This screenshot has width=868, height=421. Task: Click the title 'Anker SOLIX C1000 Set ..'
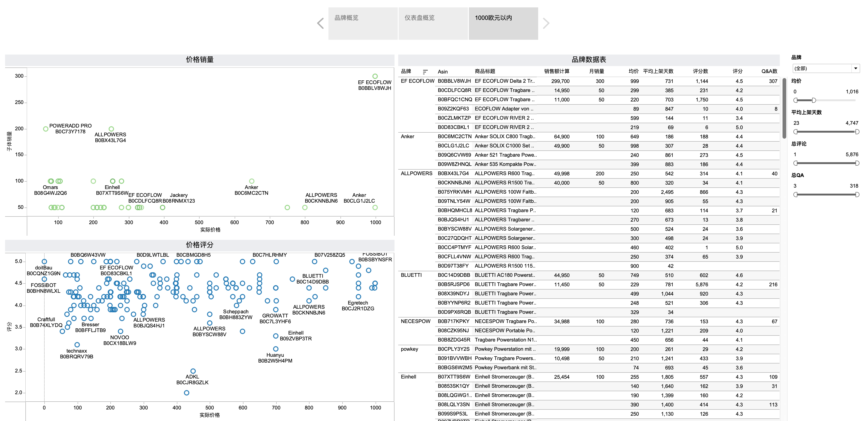point(504,146)
